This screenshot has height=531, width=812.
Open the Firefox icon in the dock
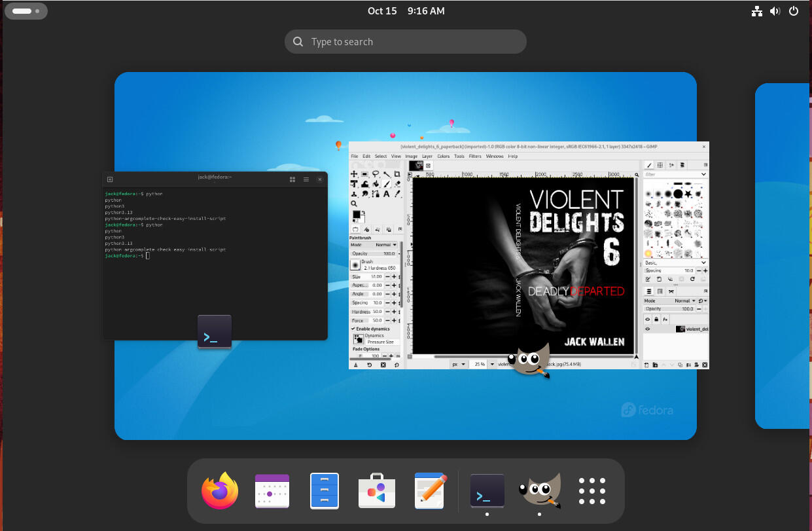pyautogui.click(x=219, y=491)
